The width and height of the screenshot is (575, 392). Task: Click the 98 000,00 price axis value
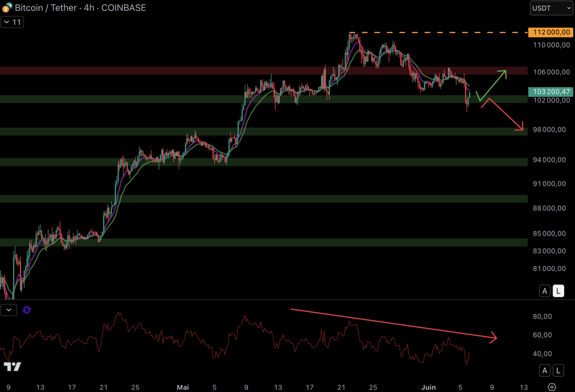pos(549,130)
